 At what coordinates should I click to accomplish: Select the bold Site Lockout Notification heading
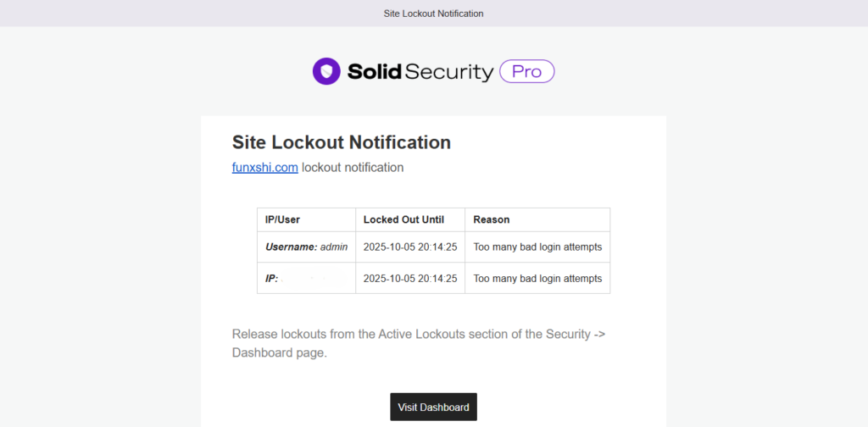coord(341,142)
